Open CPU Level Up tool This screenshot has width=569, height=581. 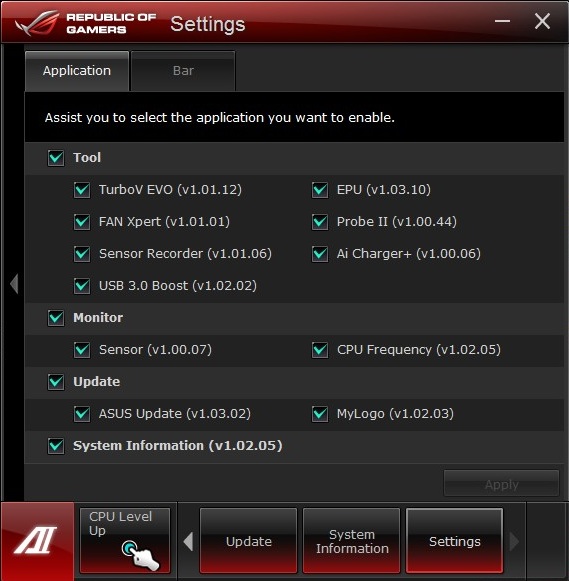click(125, 541)
